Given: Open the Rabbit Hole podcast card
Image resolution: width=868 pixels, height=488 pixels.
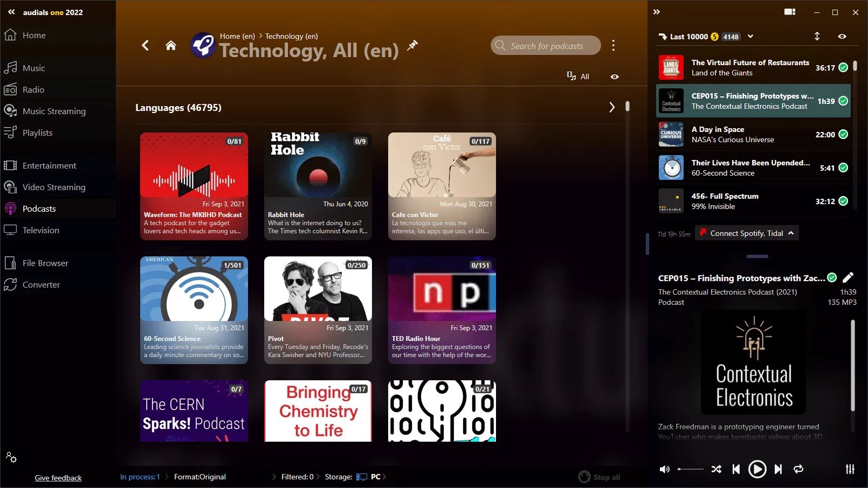Looking at the screenshot, I should coord(318,186).
